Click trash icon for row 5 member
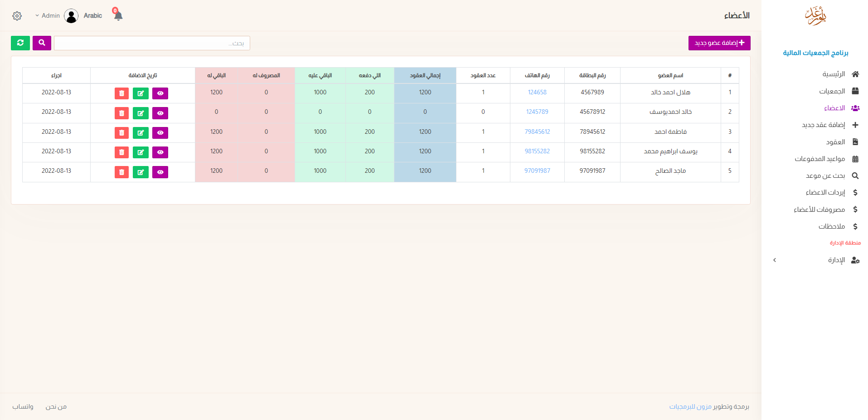The image size is (868, 420). pos(121,172)
